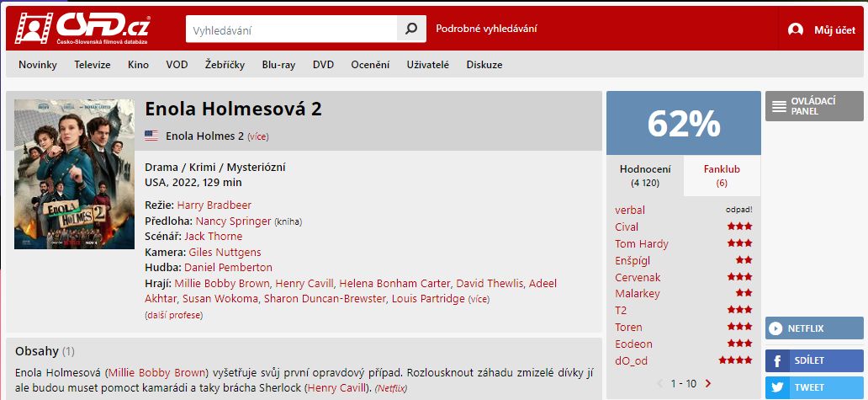Switch to the Fanklub tab
This screenshot has height=400, width=868.
pyautogui.click(x=722, y=176)
